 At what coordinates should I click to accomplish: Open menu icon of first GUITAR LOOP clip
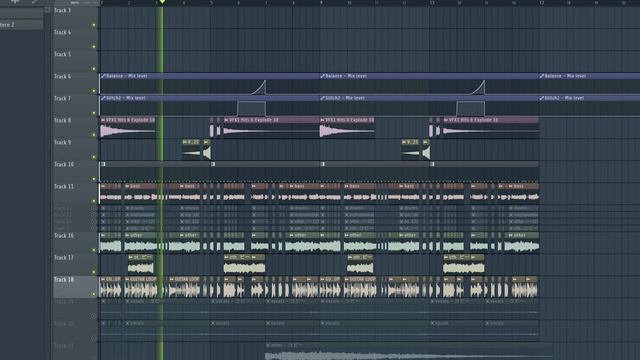click(x=128, y=279)
